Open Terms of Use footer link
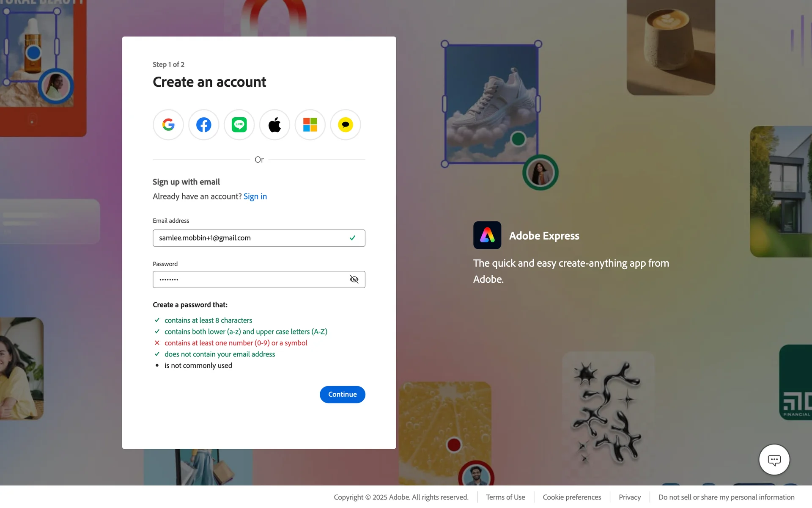Image resolution: width=812 pixels, height=508 pixels. coord(505,497)
